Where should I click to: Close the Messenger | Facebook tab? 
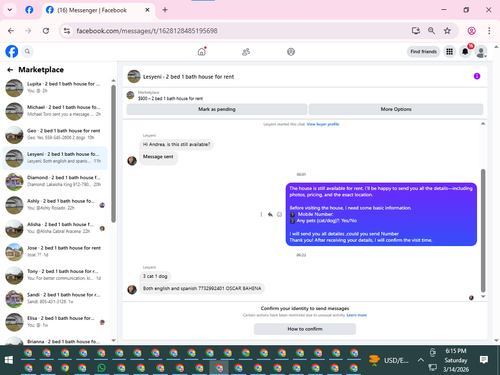pyautogui.click(x=147, y=10)
